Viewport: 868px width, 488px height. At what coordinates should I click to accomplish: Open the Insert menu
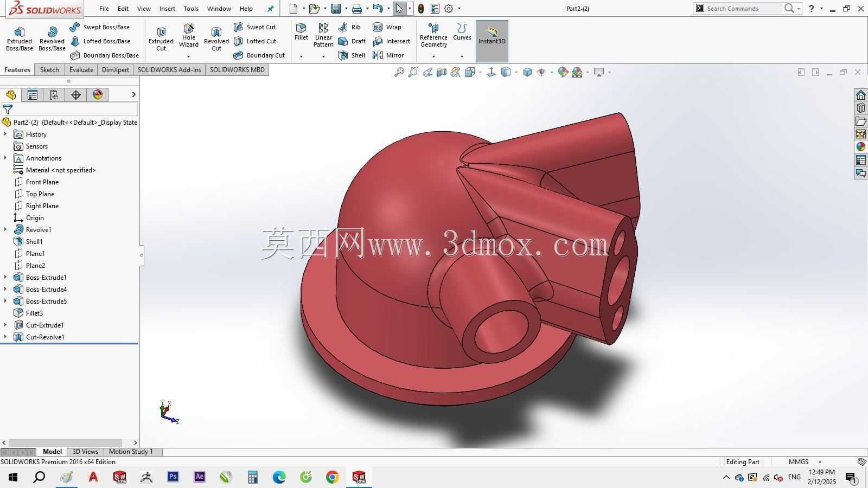[167, 9]
